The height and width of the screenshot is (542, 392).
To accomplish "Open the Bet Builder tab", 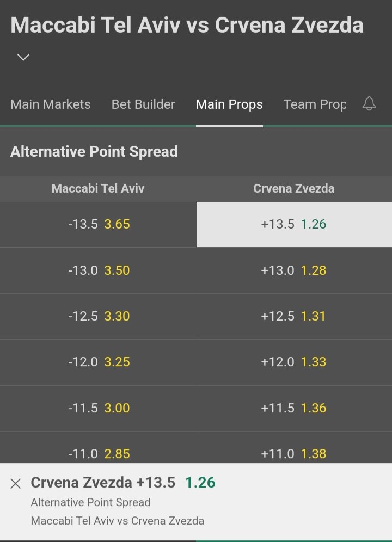I will tap(143, 104).
